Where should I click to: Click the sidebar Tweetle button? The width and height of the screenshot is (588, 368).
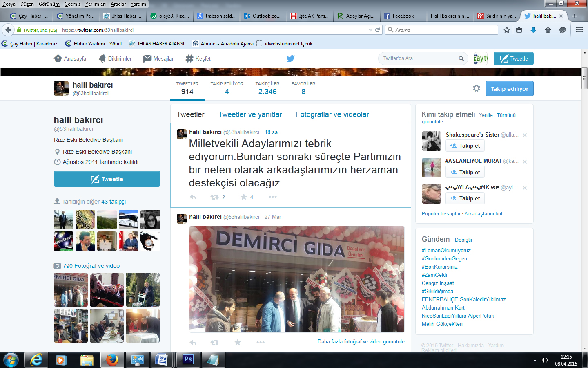click(x=107, y=179)
